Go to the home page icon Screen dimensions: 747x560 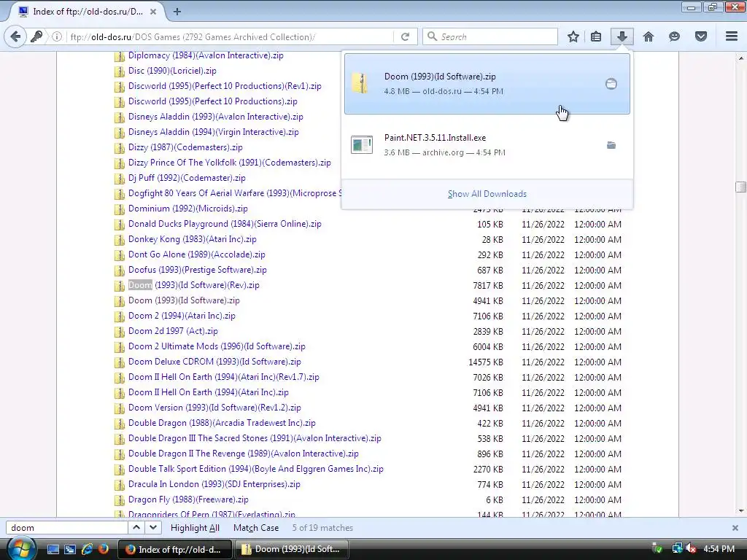point(649,36)
